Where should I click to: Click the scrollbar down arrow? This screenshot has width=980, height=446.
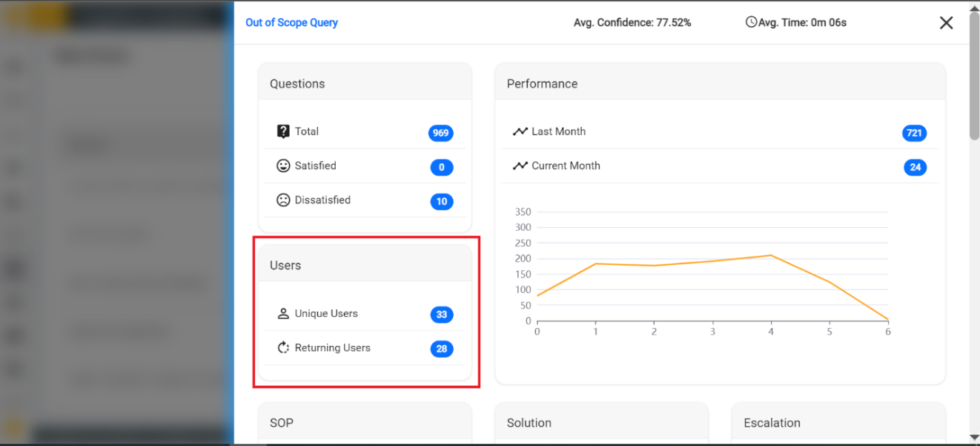974,437
